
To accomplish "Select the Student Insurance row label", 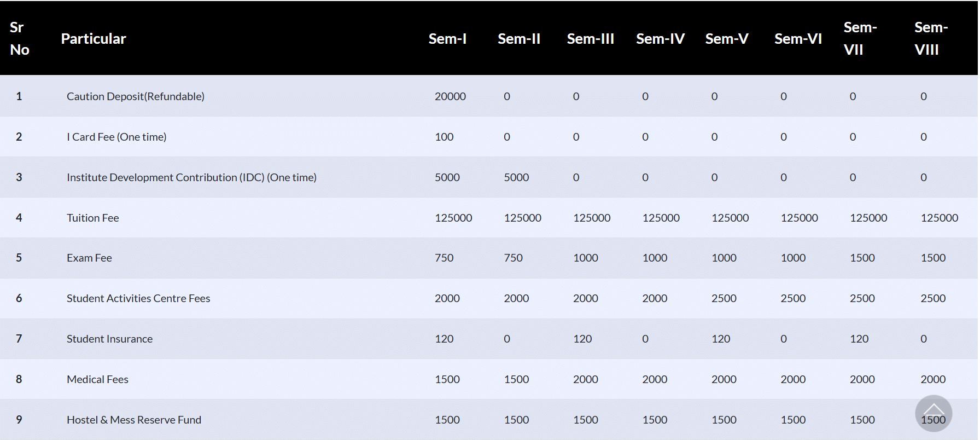I will pos(109,339).
